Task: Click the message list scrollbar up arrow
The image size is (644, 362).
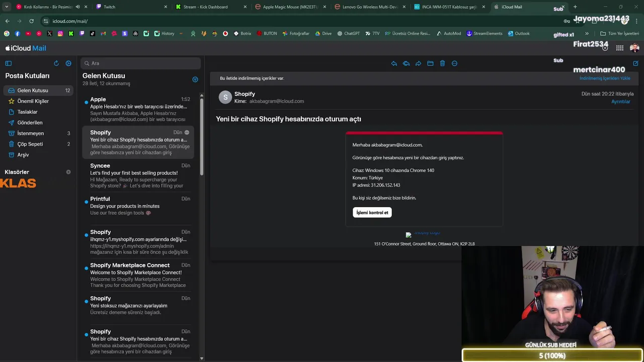Action: tap(202, 95)
